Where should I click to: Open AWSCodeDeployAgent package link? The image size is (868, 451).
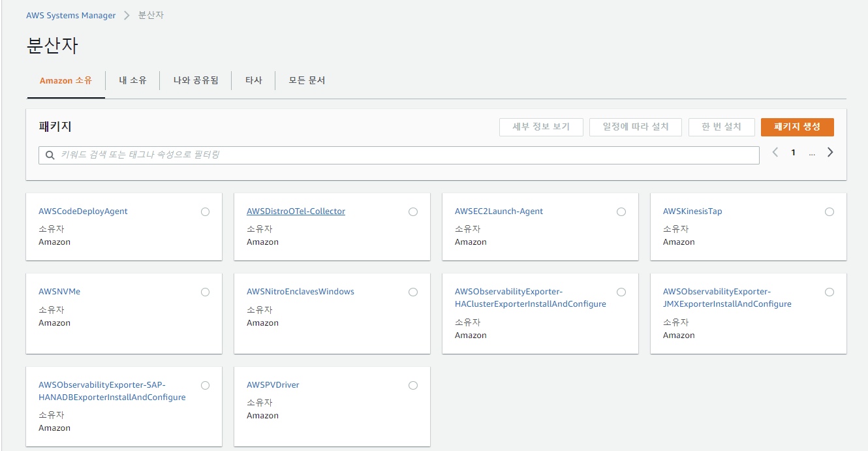coord(83,211)
